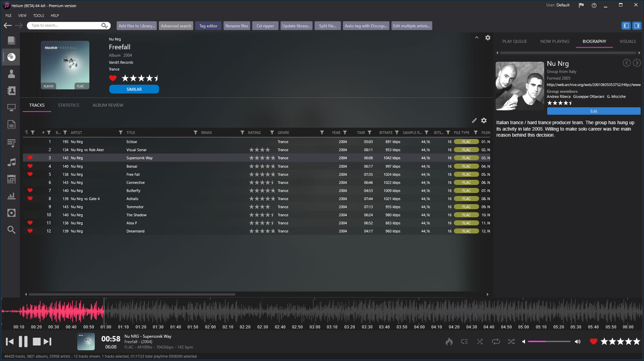Open the ARTIST column filter
Image resolution: width=644 pixels, height=361 pixels.
[x=121, y=133]
